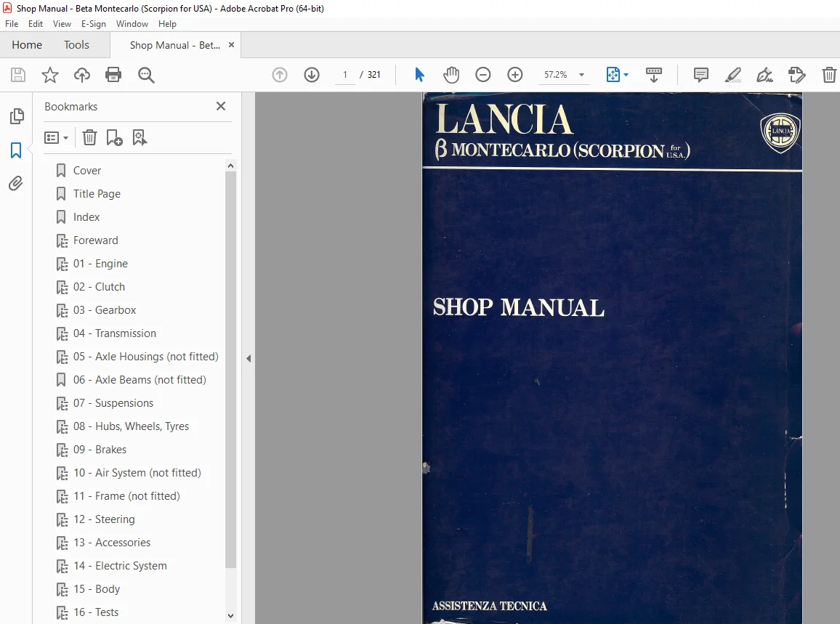840x624 pixels.
Task: Open the E-Sign menu
Action: point(94,23)
